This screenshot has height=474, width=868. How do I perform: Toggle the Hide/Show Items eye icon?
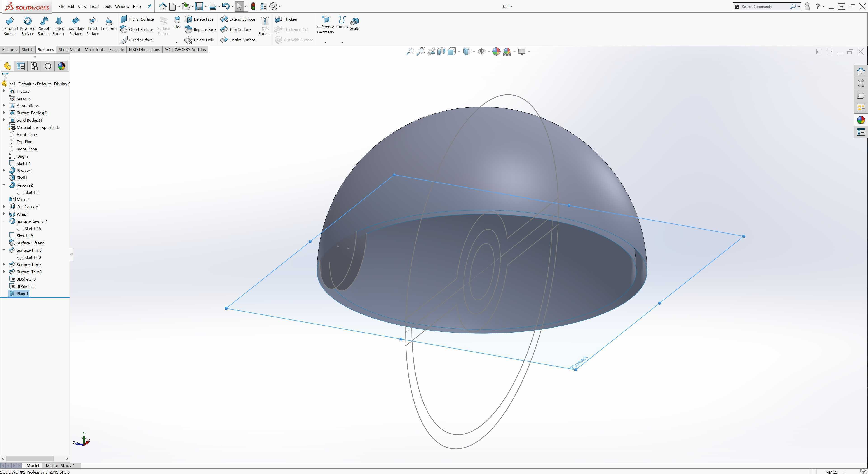coord(481,52)
